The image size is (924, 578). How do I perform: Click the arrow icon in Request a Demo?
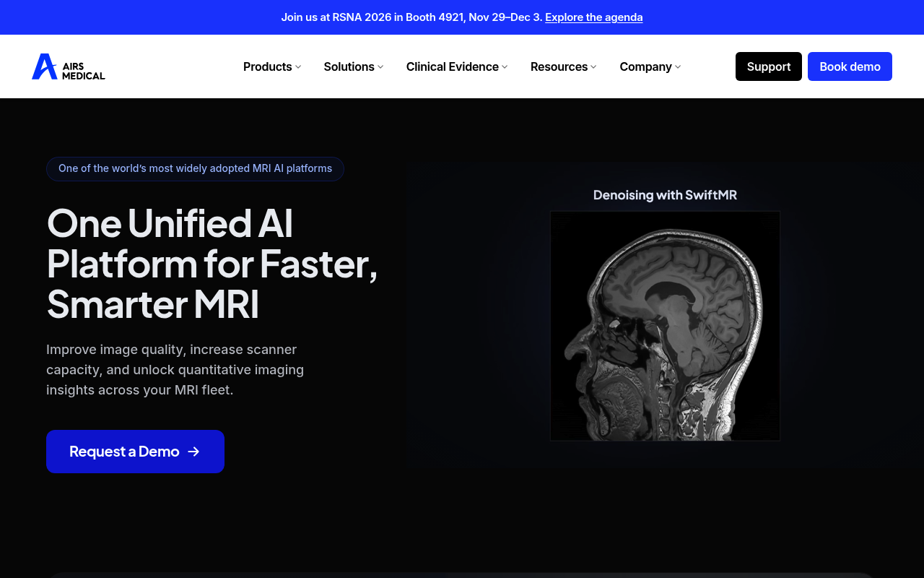coord(193,452)
